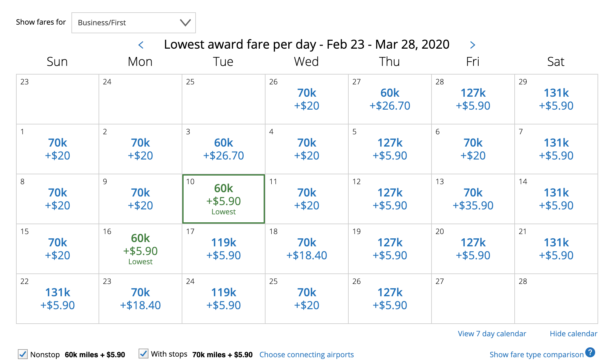Advance to next date range of fares
The width and height of the screenshot is (608, 364).
(472, 45)
